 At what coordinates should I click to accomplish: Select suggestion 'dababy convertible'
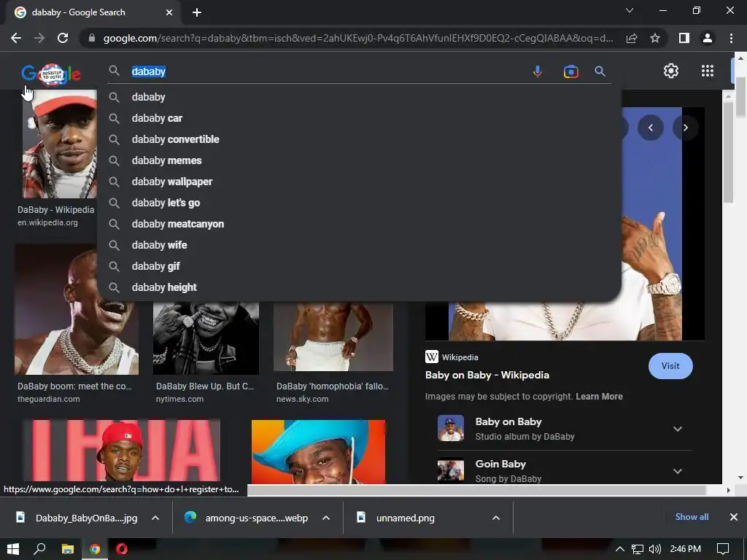click(x=359, y=139)
